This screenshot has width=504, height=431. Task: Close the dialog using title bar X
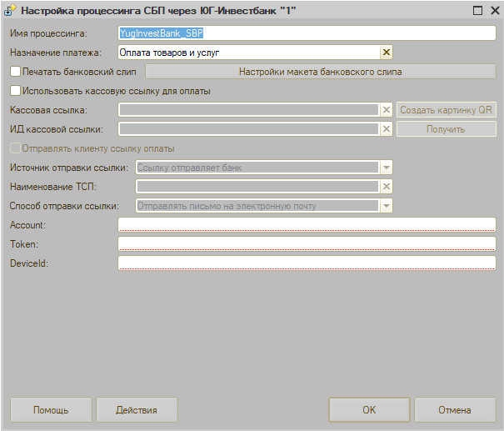[x=492, y=12]
